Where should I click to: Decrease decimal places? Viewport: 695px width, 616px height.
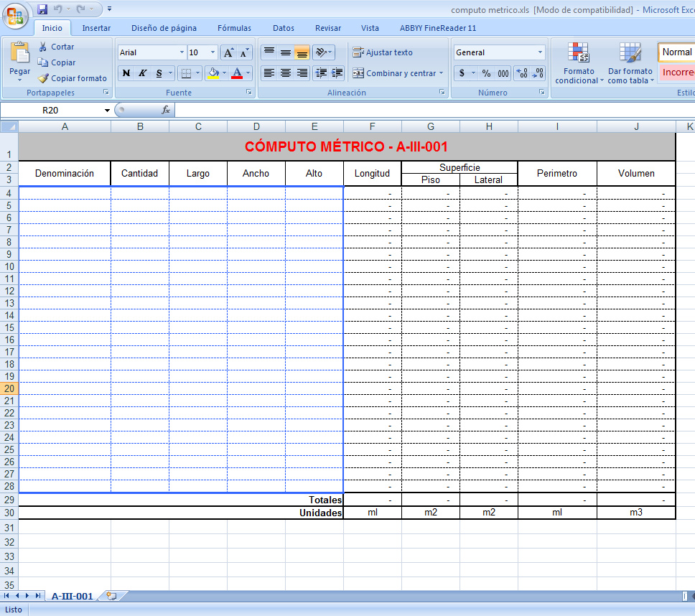pyautogui.click(x=538, y=73)
